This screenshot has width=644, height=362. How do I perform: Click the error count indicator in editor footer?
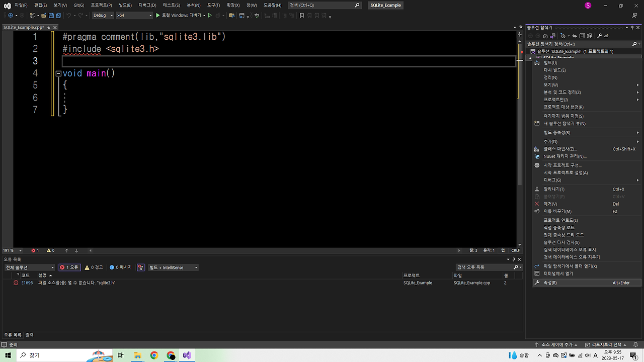pos(35,250)
